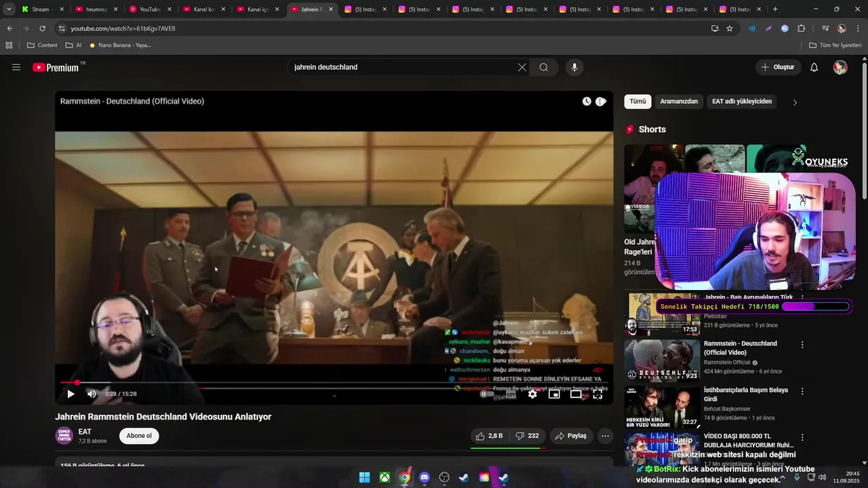The width and height of the screenshot is (868, 488).
Task: Enter fullscreen video mode
Action: pyautogui.click(x=597, y=394)
